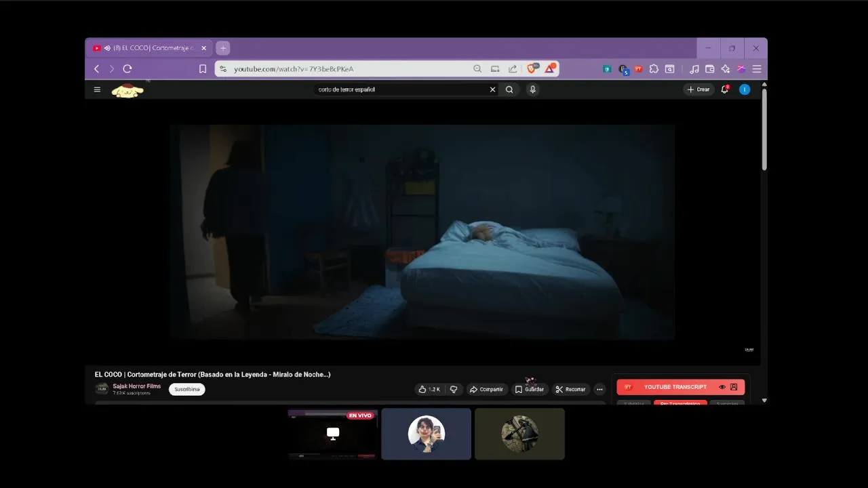Close the EL COCO tab

pyautogui.click(x=204, y=48)
